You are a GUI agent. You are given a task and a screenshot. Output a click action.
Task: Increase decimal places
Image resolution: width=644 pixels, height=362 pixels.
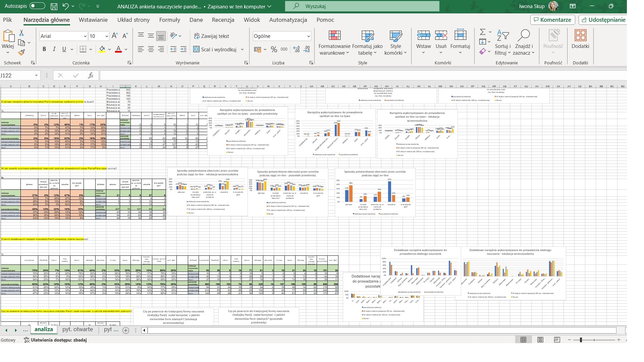tap(296, 49)
